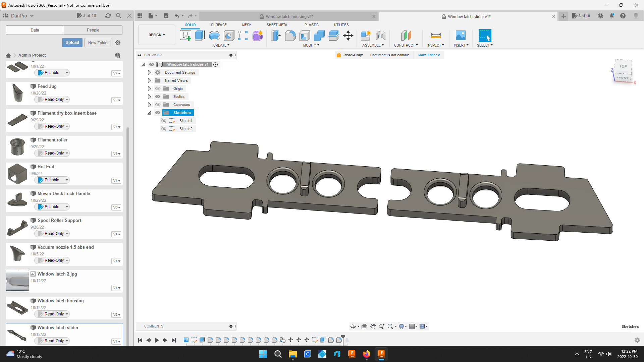Open the Extrude tool
Screen dimensions: 644x362
(x=200, y=36)
